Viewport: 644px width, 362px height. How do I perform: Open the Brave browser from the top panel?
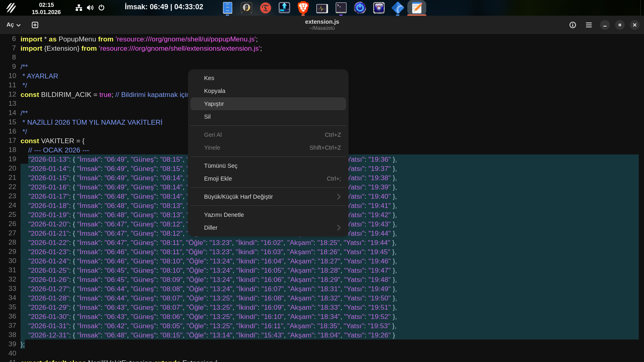pos(303,8)
